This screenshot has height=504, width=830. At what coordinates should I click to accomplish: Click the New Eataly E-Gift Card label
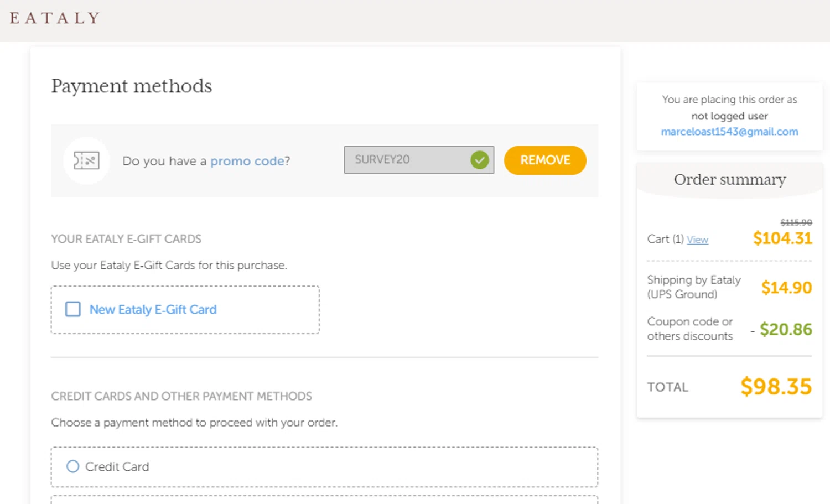tap(153, 310)
